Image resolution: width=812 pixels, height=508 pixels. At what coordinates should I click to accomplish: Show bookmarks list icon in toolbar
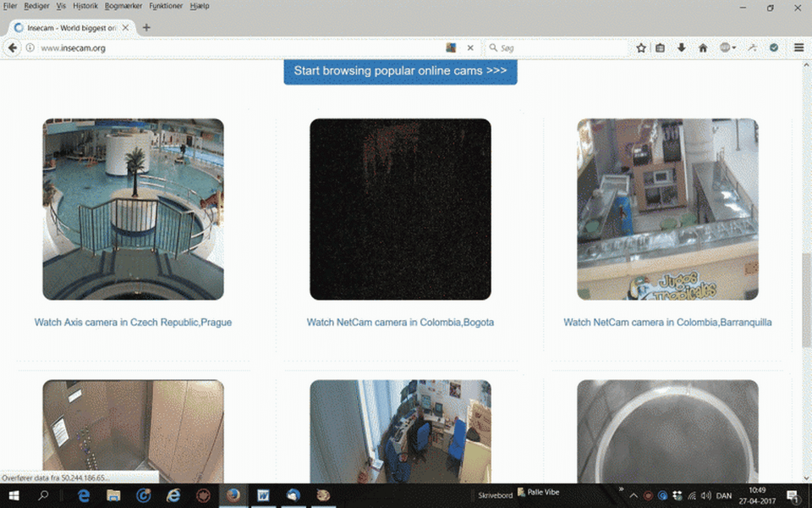[x=661, y=48]
